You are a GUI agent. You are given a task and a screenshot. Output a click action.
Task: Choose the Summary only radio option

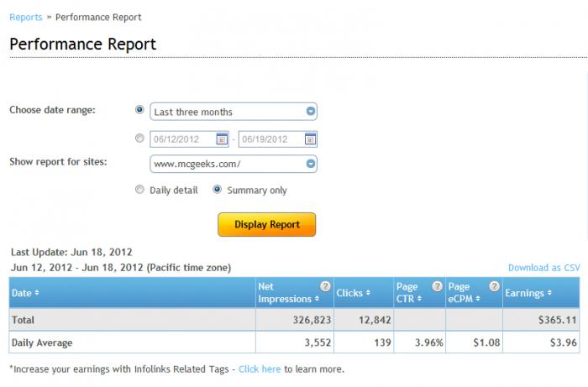[217, 189]
